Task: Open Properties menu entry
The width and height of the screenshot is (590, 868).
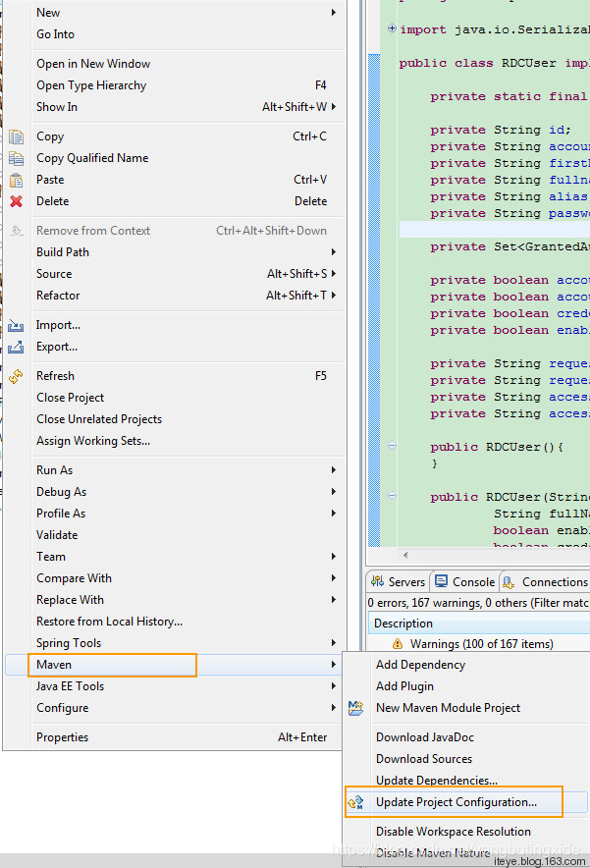Action: [175, 736]
